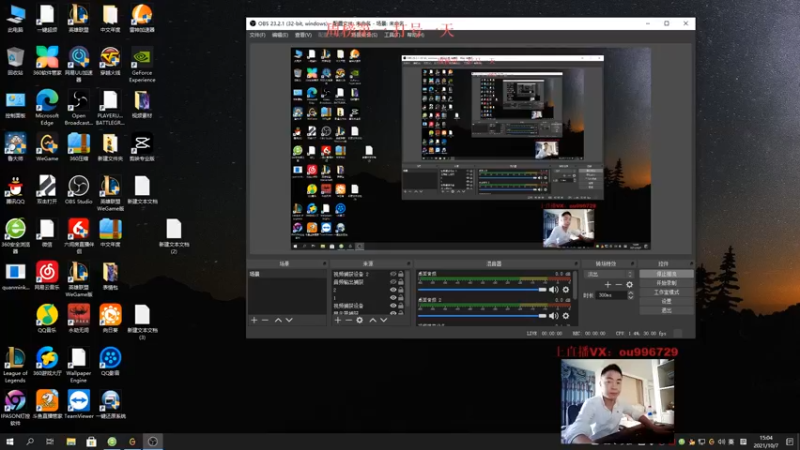Toggle visibility eye of 视频捕获设备 source
800x450 pixels.
pyautogui.click(x=393, y=306)
